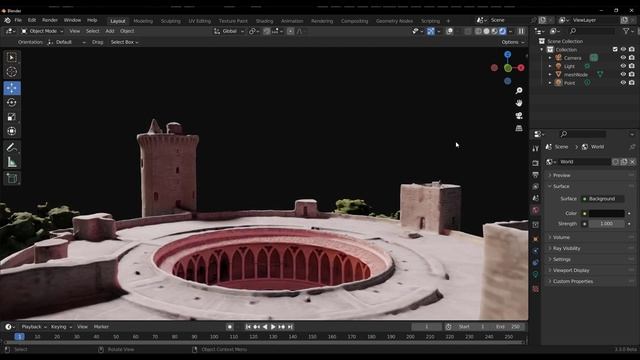
Task: Switch to rendered viewport shading
Action: pyautogui.click(x=502, y=31)
